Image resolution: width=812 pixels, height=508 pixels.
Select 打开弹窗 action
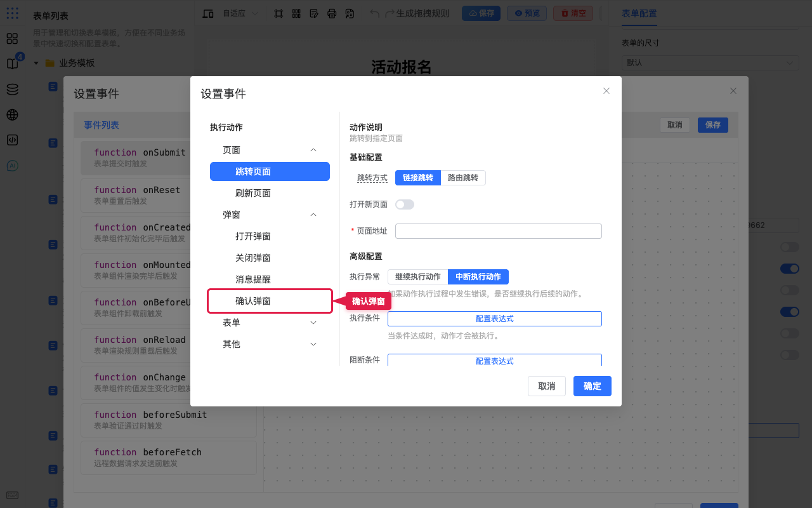point(270,236)
